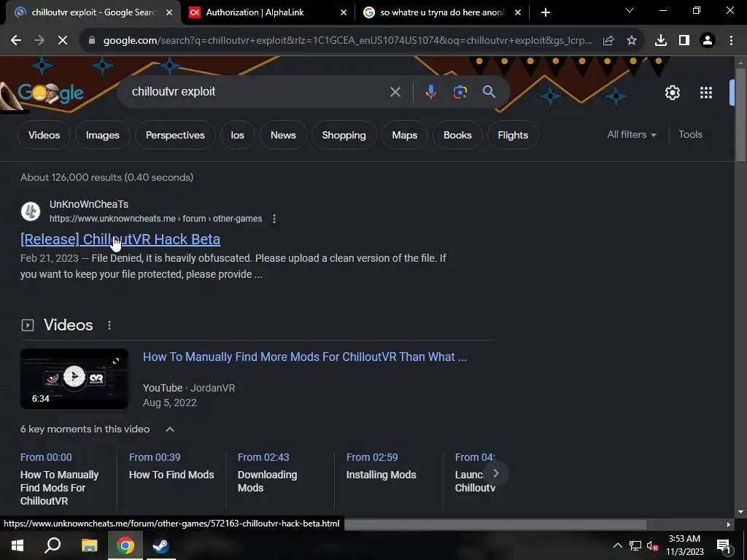The image size is (747, 560).
Task: Open the UnKnoWnCheaTs site favicon
Action: [x=31, y=211]
